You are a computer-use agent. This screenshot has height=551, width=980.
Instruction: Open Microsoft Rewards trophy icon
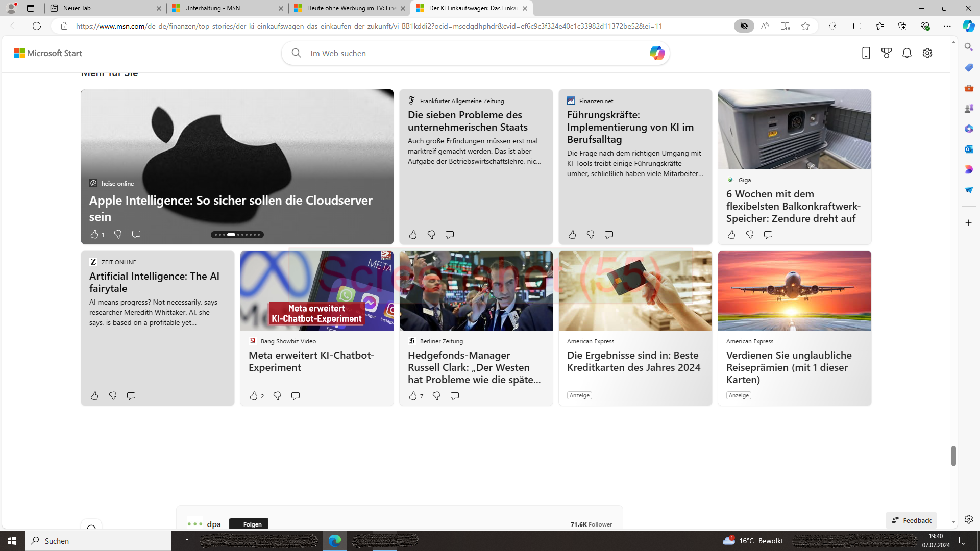click(x=886, y=53)
